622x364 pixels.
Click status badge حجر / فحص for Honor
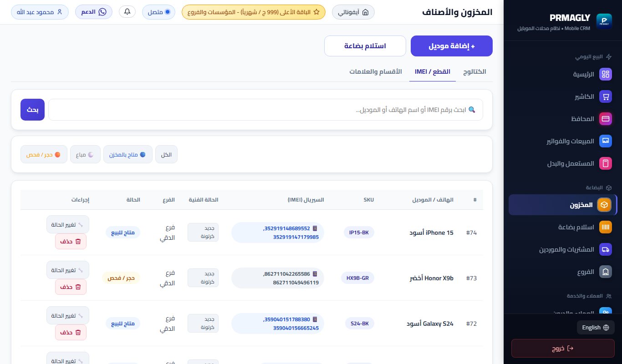[121, 278]
